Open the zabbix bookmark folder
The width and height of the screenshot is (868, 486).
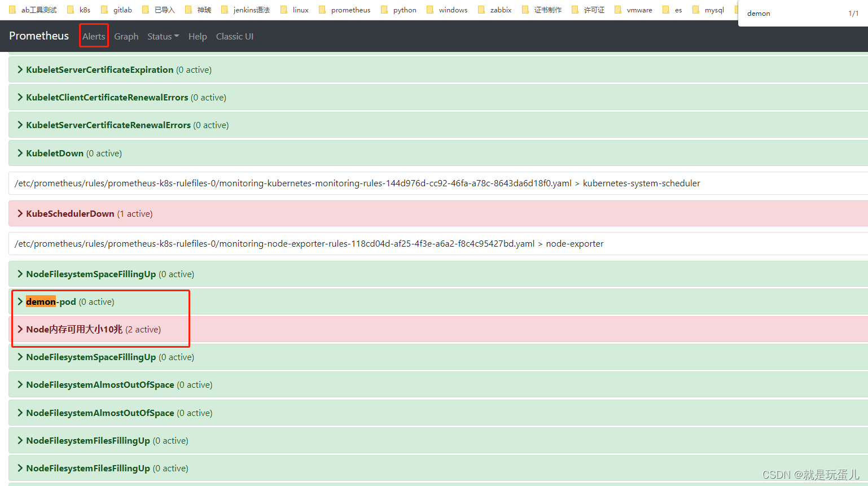point(494,10)
